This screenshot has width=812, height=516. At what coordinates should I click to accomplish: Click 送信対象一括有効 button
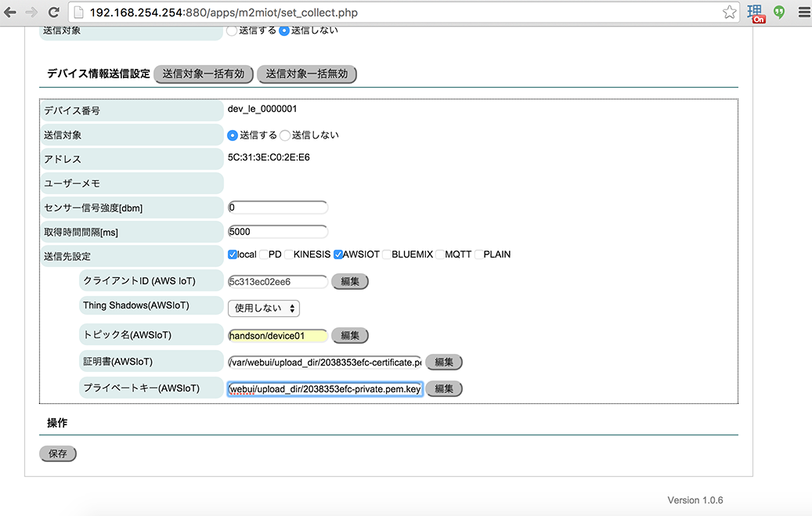pyautogui.click(x=204, y=74)
